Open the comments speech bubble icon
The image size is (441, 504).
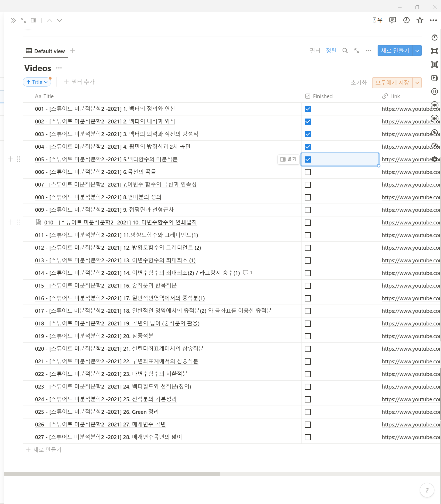tap(392, 20)
